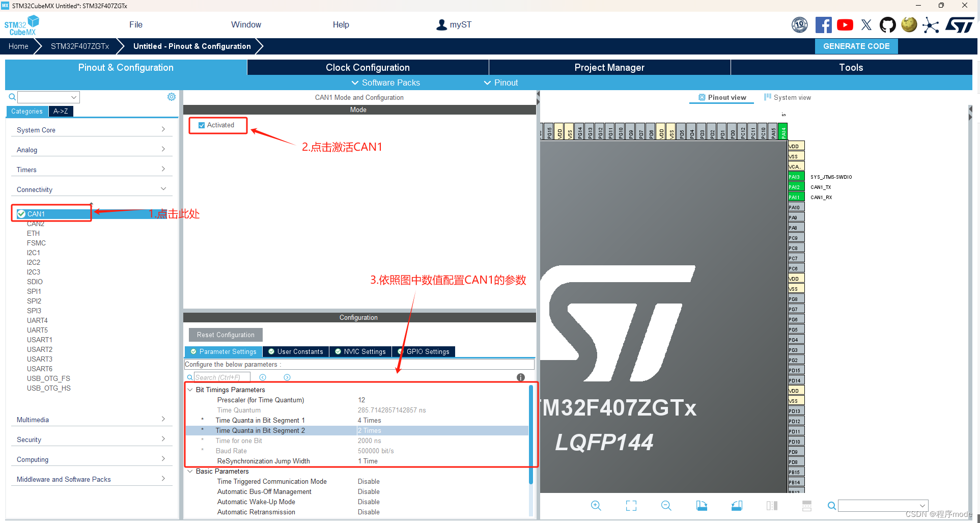The image size is (980, 523).
Task: Click the vertical flip view icon
Action: click(x=772, y=506)
